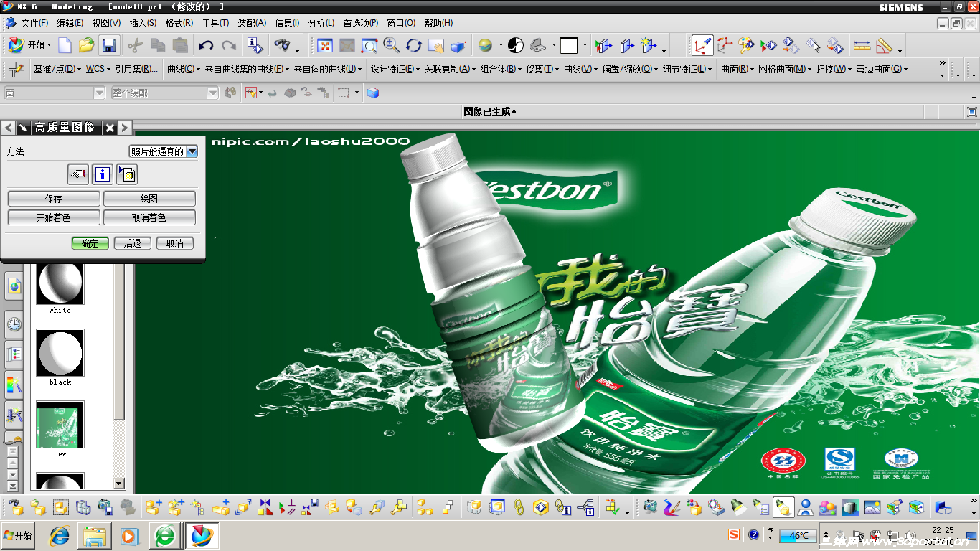Fit the view to window
The width and height of the screenshot is (980, 551).
click(x=325, y=45)
